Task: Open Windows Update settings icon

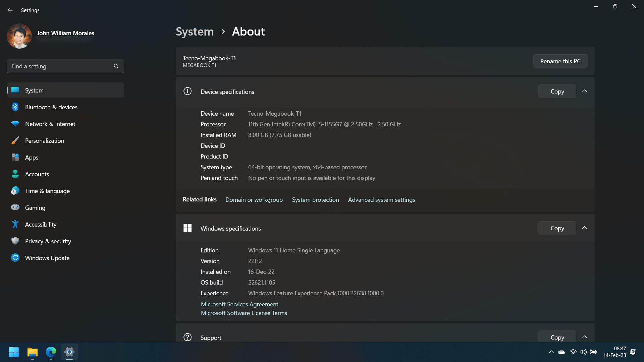Action: (15, 257)
